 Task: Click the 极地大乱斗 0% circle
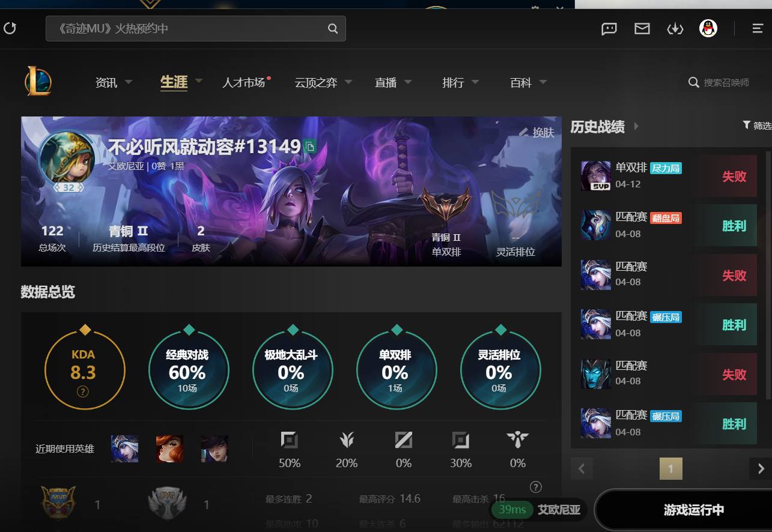tap(293, 369)
